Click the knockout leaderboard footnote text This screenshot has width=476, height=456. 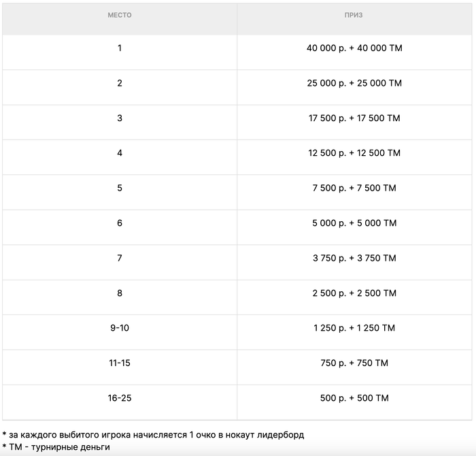coord(153,434)
